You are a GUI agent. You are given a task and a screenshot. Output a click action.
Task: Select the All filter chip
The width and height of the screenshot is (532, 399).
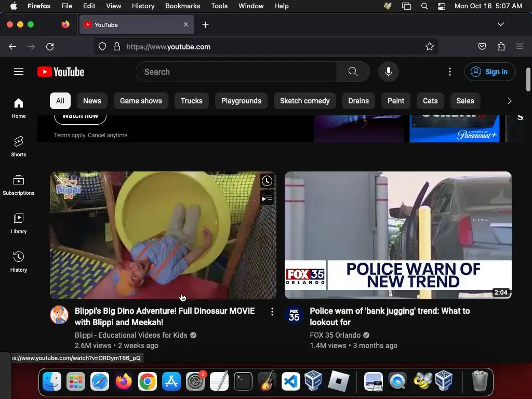click(x=60, y=101)
